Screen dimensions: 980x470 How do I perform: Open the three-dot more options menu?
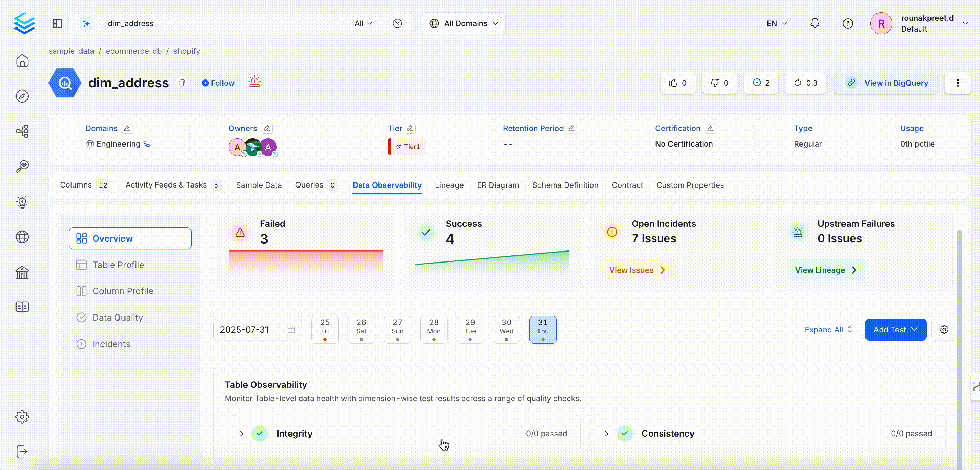click(958, 83)
